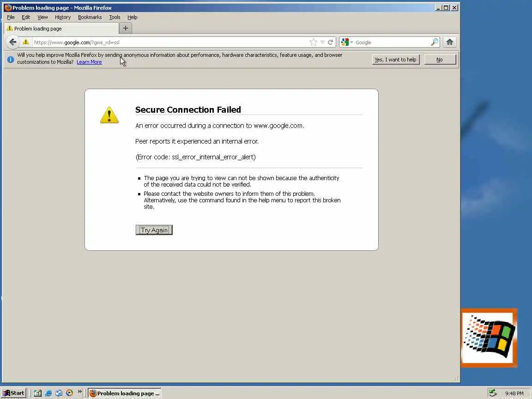Viewport: 532px width, 399px height.
Task: Bookmark this page with the star icon
Action: pyautogui.click(x=313, y=42)
